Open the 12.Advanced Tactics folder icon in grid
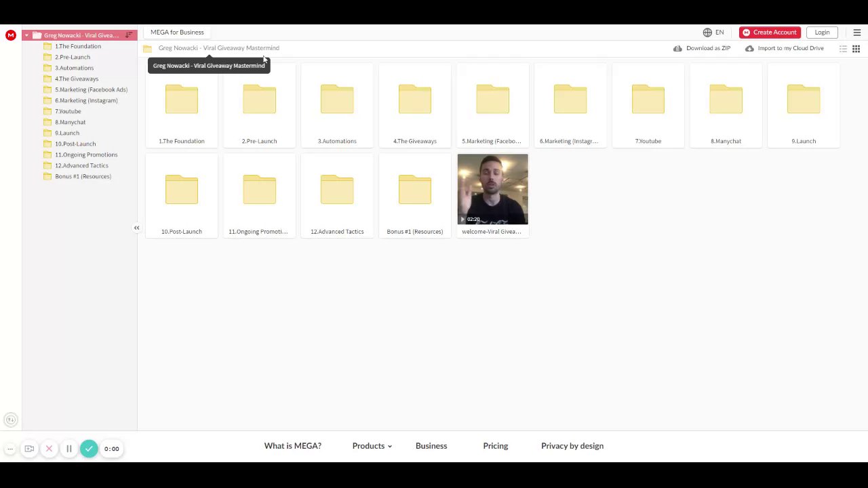The height and width of the screenshot is (488, 868). pyautogui.click(x=337, y=190)
